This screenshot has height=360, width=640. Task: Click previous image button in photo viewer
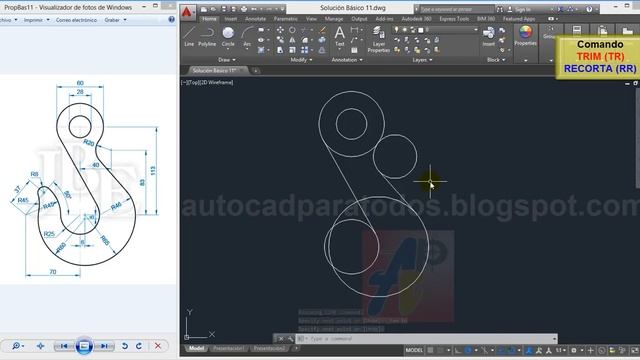[64, 346]
